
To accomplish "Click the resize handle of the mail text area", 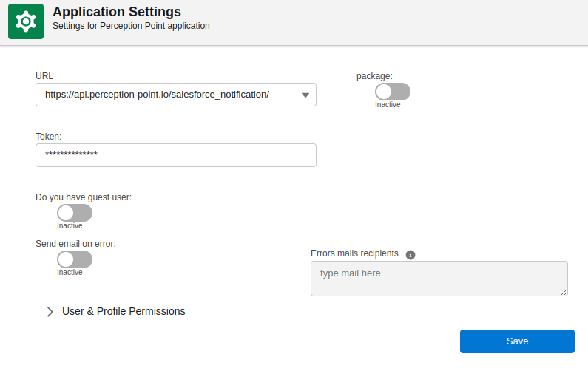I will pyautogui.click(x=564, y=292).
